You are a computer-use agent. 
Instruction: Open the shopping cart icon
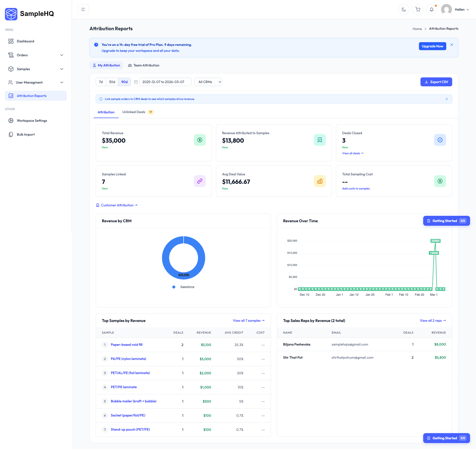pyautogui.click(x=418, y=9)
